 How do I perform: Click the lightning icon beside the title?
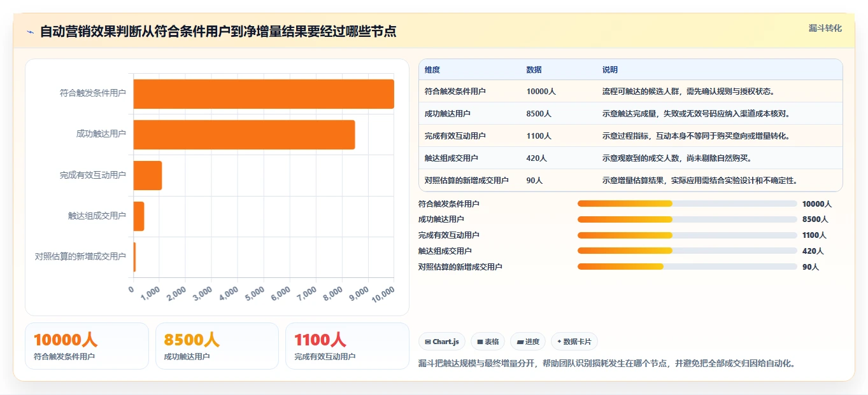tap(31, 32)
